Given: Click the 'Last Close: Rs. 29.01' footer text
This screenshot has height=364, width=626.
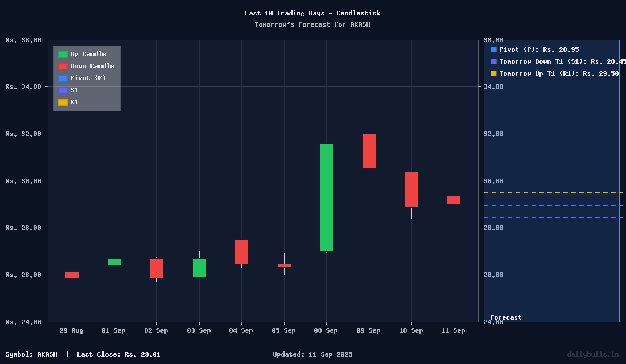Looking at the screenshot, I should coord(118,354).
